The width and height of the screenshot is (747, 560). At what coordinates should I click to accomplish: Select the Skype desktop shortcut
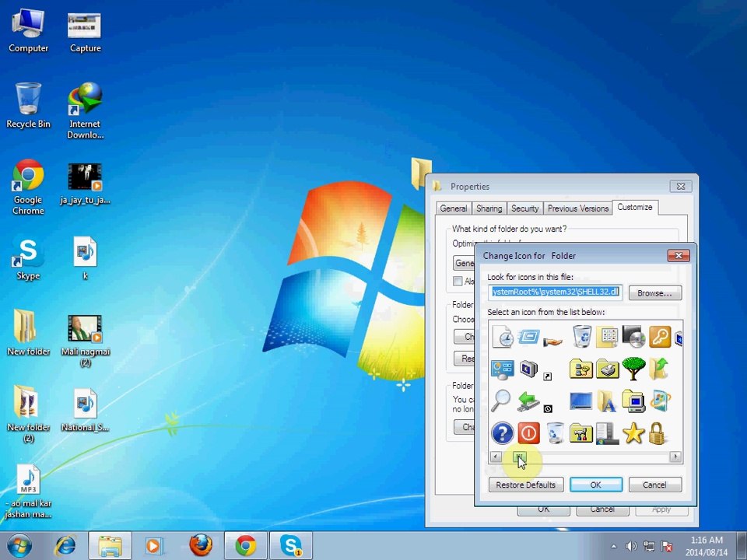pos(28,258)
